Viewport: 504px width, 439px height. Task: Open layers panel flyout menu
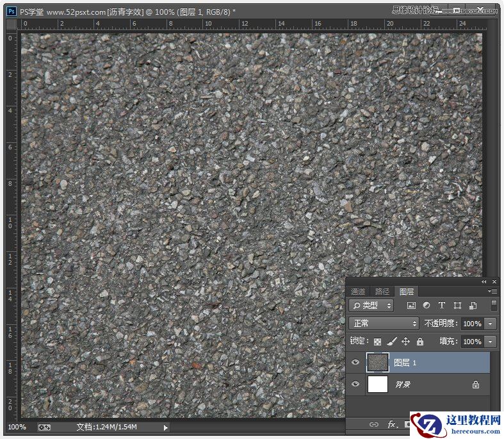pyautogui.click(x=492, y=292)
